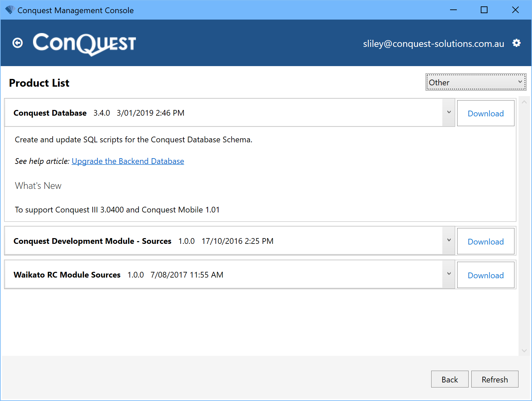Image resolution: width=532 pixels, height=401 pixels.
Task: Click Conquest Development Module - Sources title
Action: 92,241
